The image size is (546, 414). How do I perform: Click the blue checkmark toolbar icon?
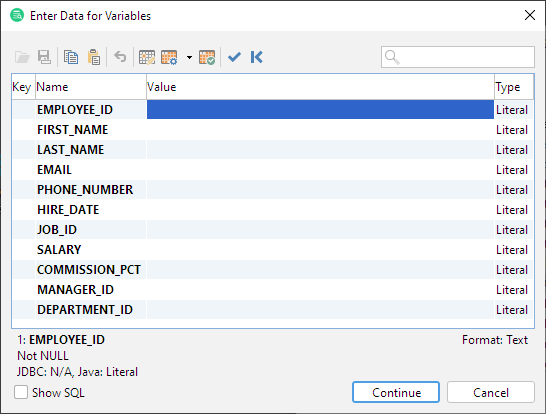[234, 57]
